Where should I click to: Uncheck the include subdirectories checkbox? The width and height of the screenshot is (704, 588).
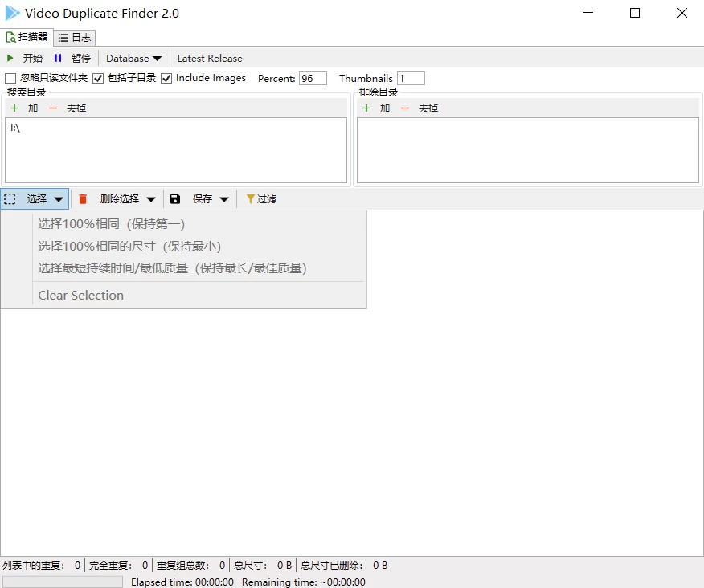coord(99,79)
